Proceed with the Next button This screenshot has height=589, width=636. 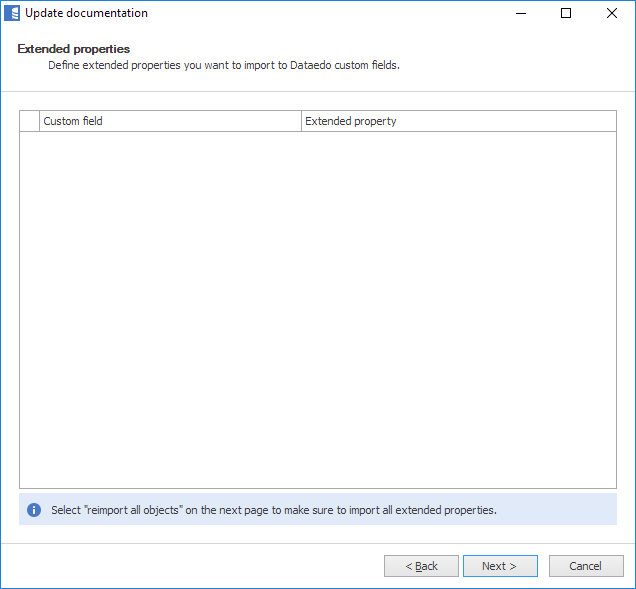[x=500, y=566]
